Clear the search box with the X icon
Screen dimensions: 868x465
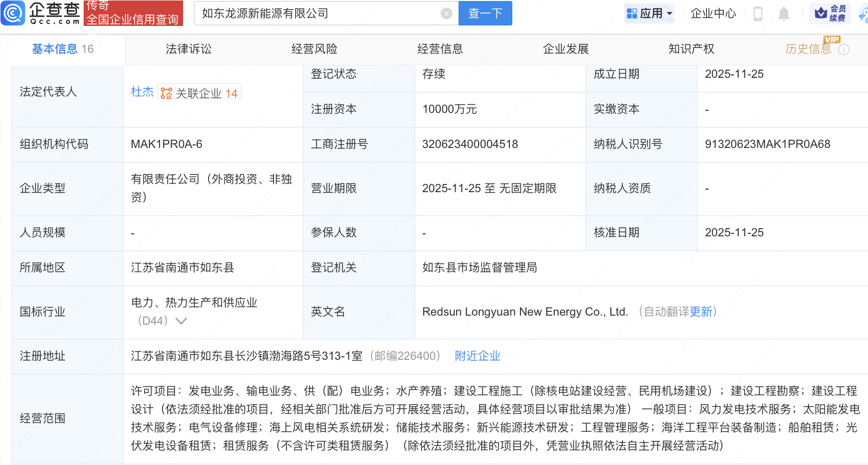click(446, 13)
